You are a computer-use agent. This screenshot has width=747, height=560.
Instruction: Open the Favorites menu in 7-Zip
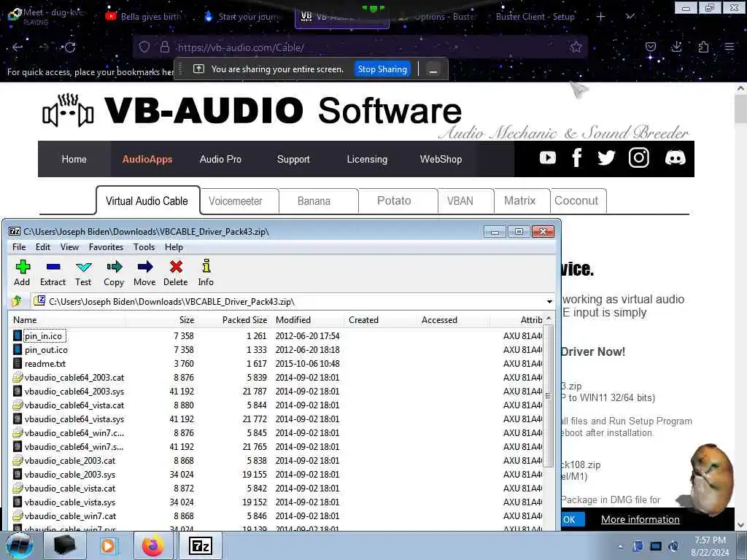tap(106, 246)
